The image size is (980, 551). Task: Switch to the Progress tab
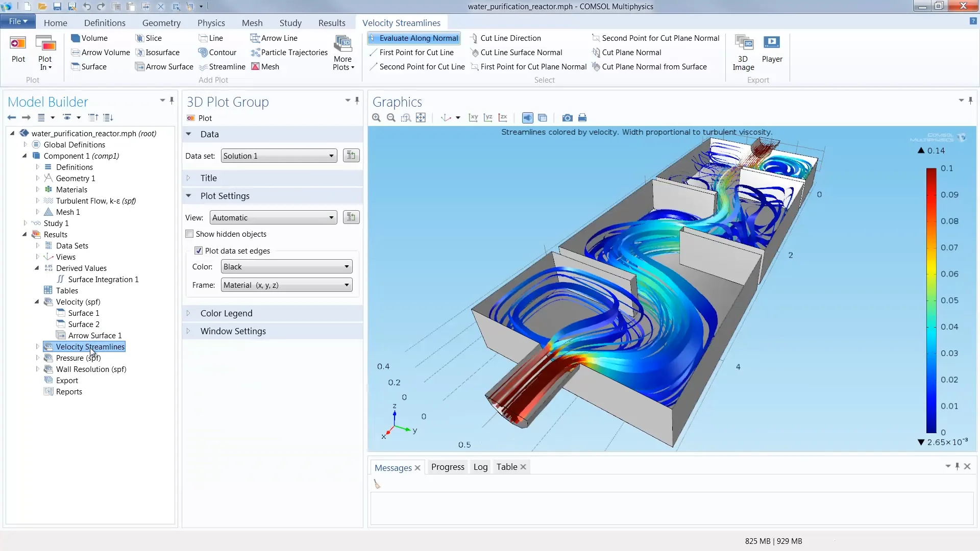tap(448, 467)
